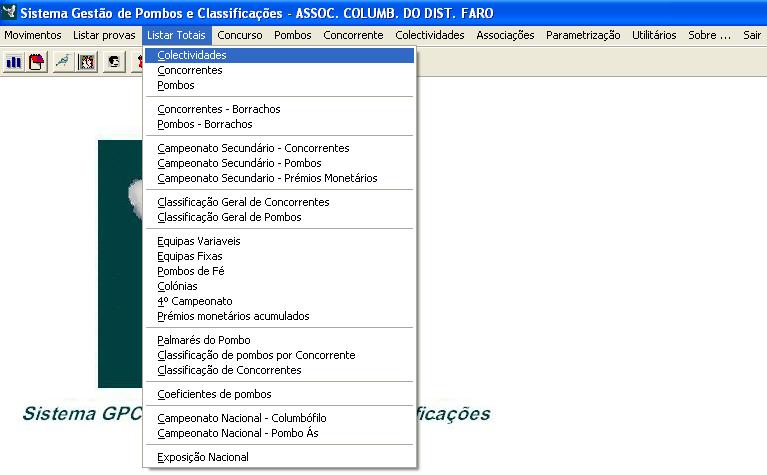This screenshot has width=767, height=475.
Task: Click the clock toolbar icon
Action: (88, 62)
